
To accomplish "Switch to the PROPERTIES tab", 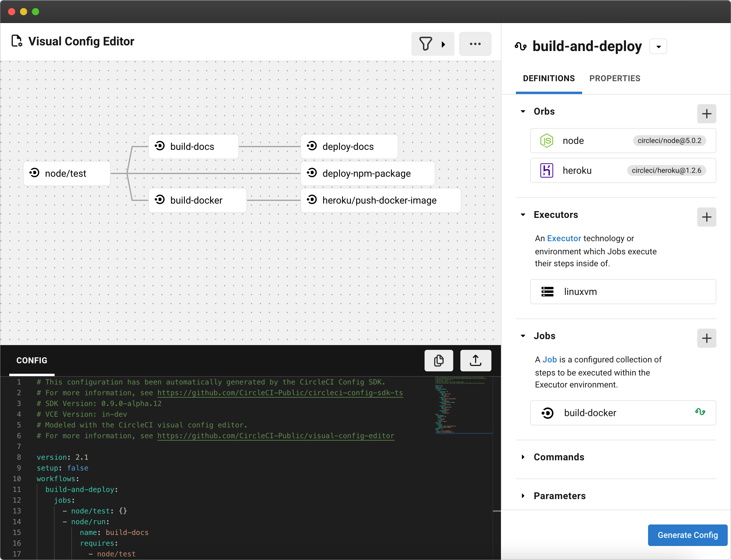I will click(614, 78).
